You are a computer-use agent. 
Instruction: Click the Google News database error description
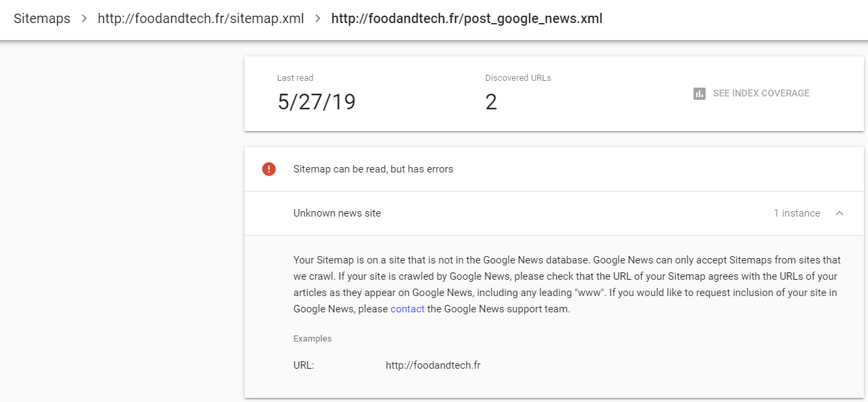tap(566, 285)
